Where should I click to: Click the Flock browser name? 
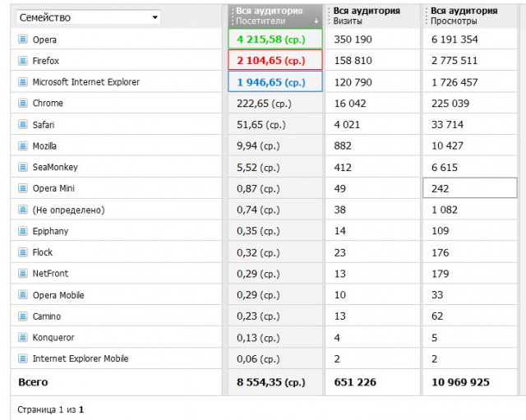click(42, 252)
